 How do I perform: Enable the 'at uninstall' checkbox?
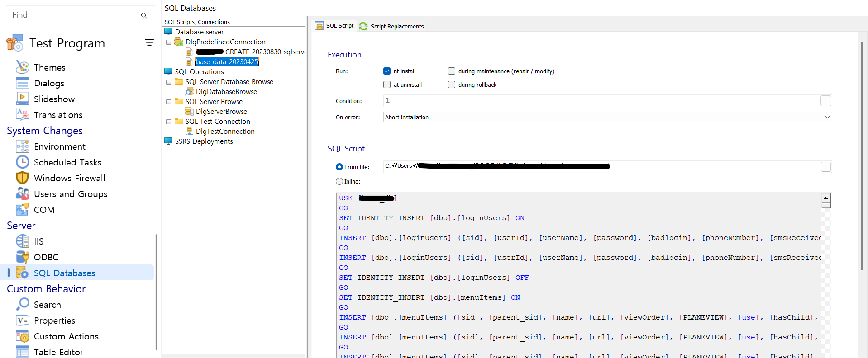[x=387, y=85]
